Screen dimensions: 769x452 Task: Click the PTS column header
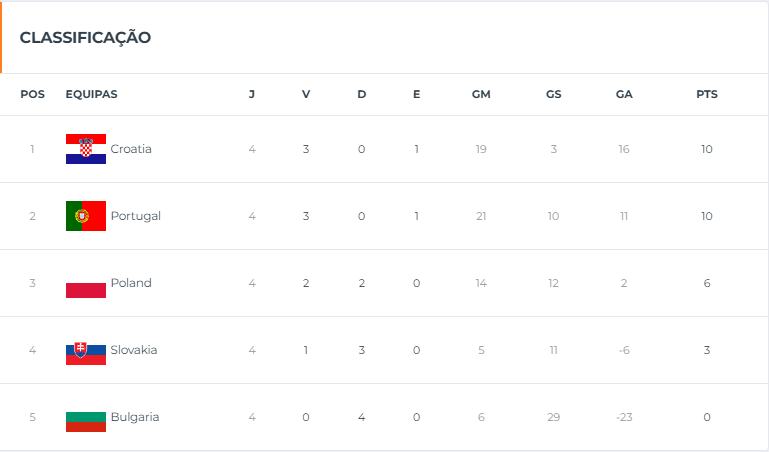pos(707,94)
